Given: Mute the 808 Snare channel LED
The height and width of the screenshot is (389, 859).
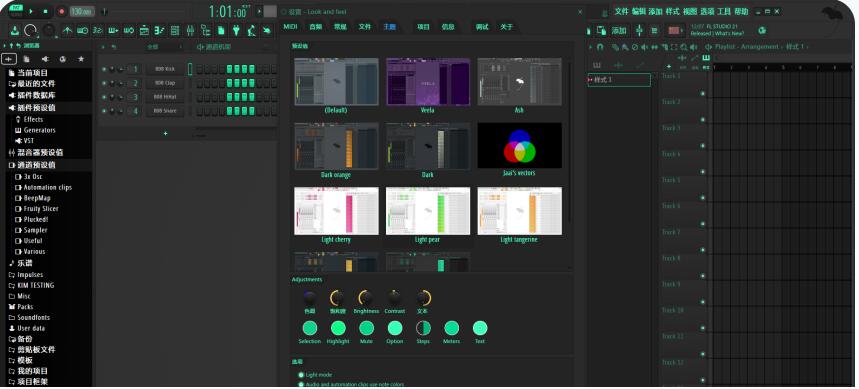Looking at the screenshot, I should click(104, 111).
